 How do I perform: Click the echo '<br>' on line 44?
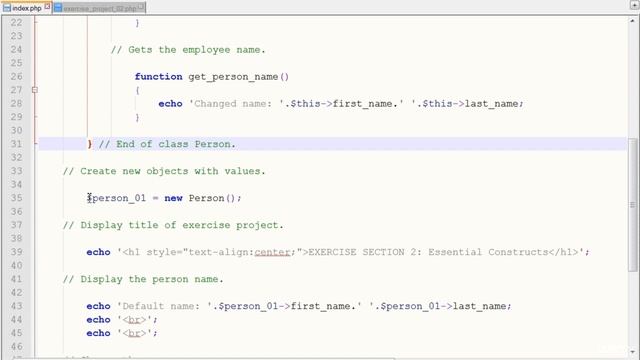(x=122, y=320)
